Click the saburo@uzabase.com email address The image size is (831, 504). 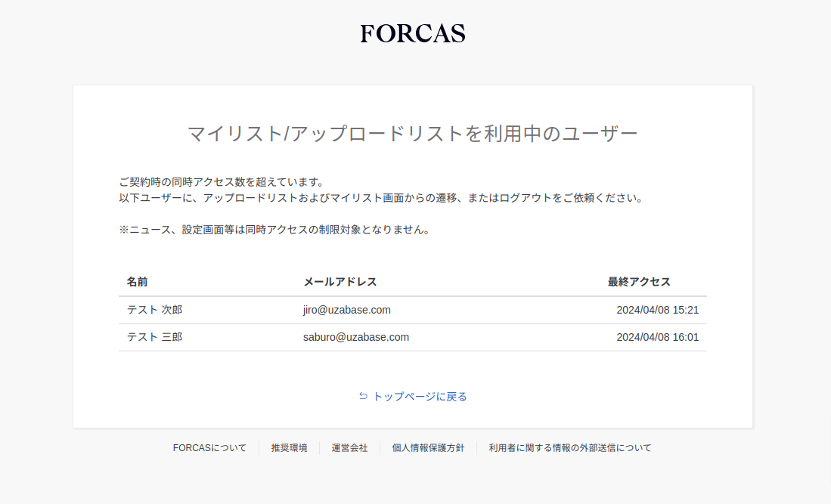[355, 337]
